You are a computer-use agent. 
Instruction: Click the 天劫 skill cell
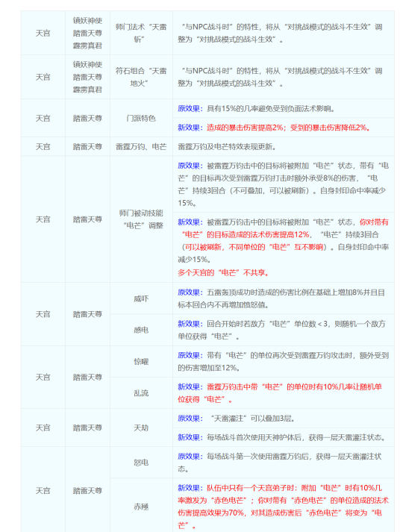(x=141, y=428)
